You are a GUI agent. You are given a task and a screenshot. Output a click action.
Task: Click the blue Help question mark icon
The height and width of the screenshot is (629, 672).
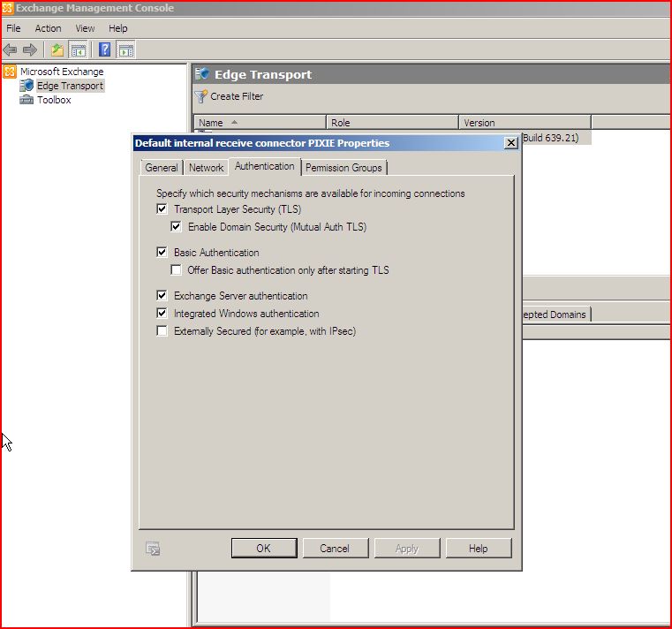tap(104, 49)
